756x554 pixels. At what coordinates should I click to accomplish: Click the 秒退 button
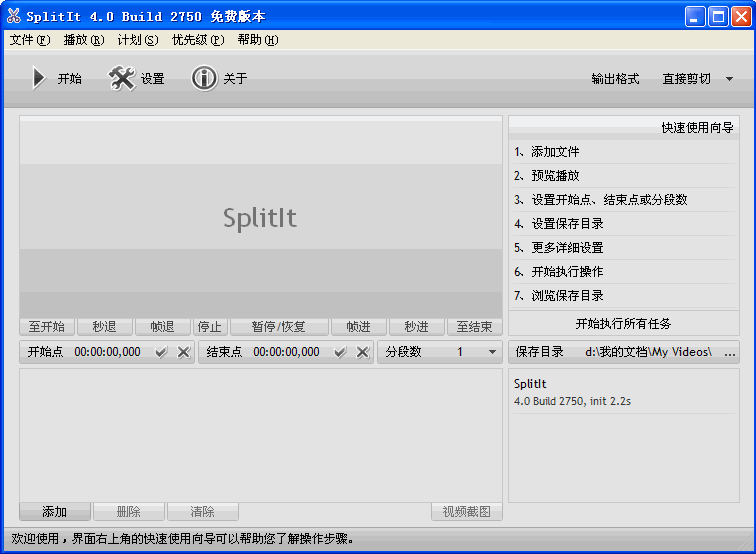pos(105,327)
